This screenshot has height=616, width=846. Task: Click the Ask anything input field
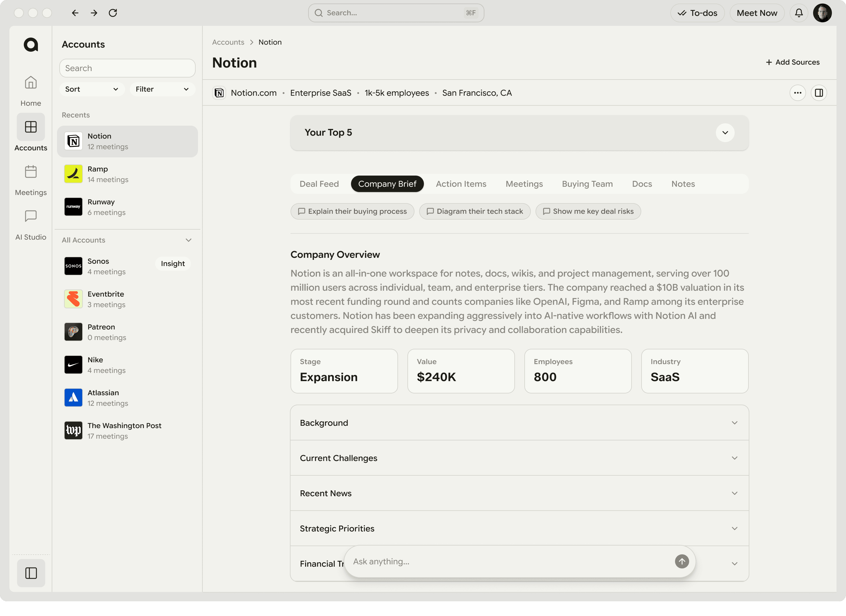tap(485, 561)
